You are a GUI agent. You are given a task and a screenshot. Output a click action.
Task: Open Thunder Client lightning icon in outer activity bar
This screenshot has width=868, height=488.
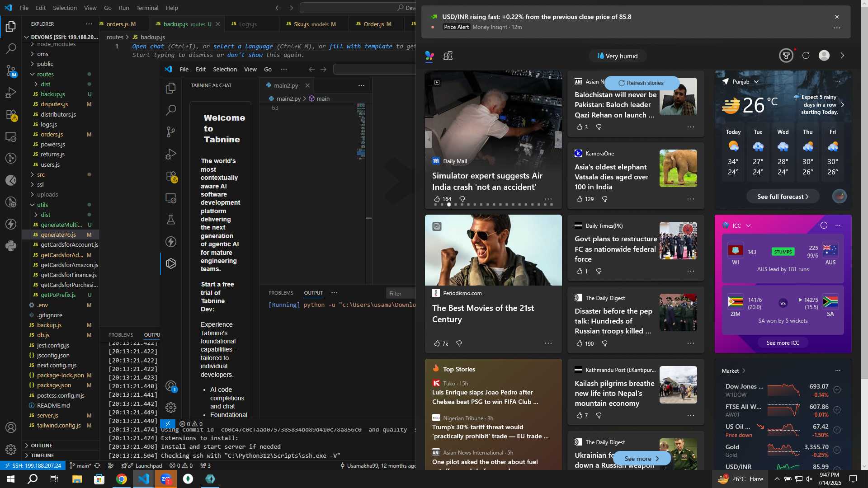(x=11, y=224)
